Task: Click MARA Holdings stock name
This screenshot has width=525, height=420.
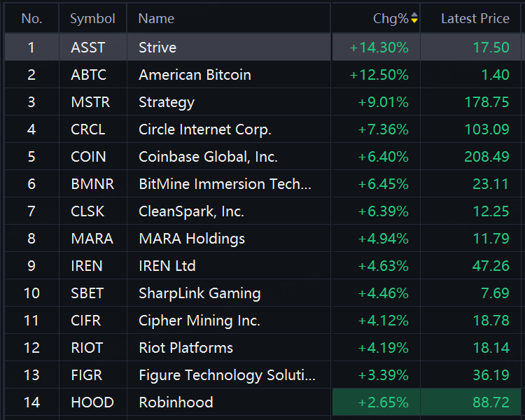Action: [192, 239]
